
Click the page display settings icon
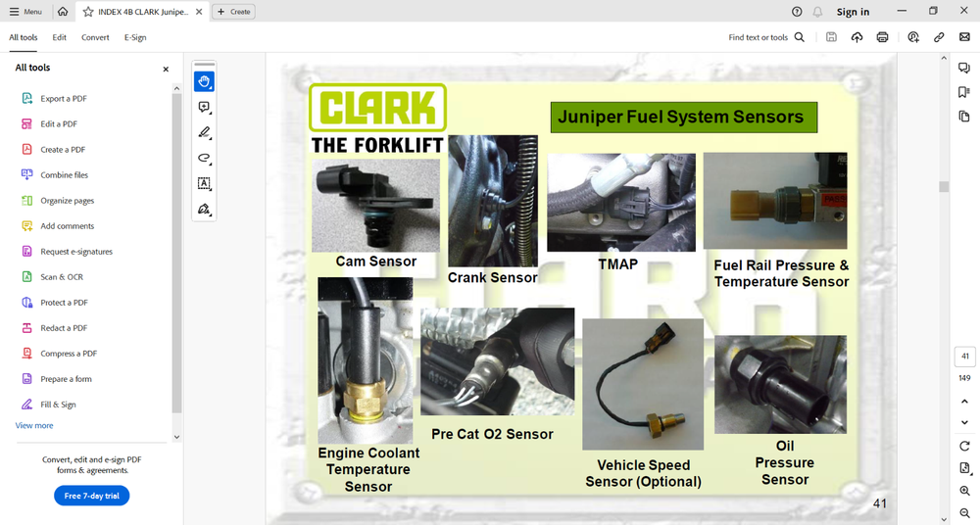click(964, 468)
